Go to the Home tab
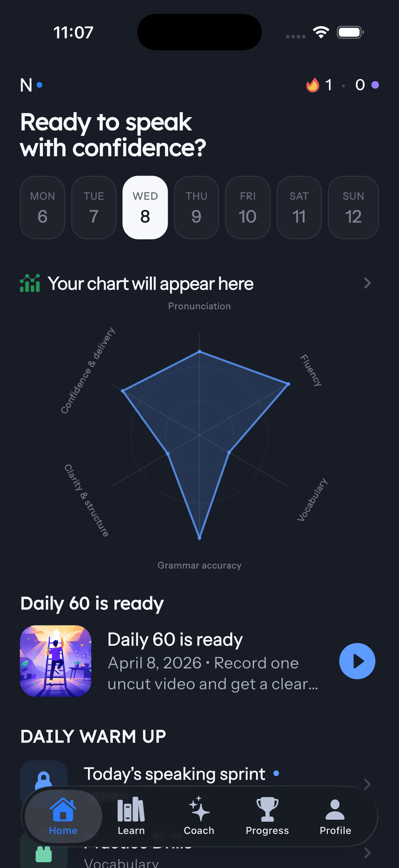 [x=63, y=816]
